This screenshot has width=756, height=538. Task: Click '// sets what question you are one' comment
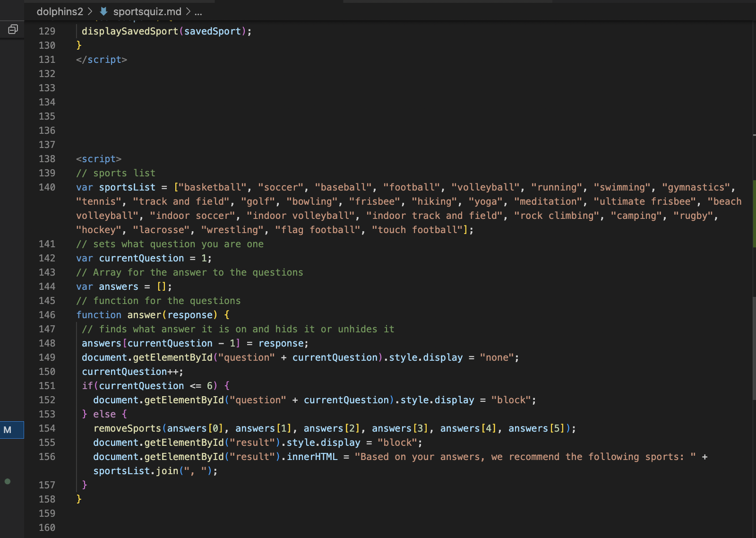[x=170, y=244]
